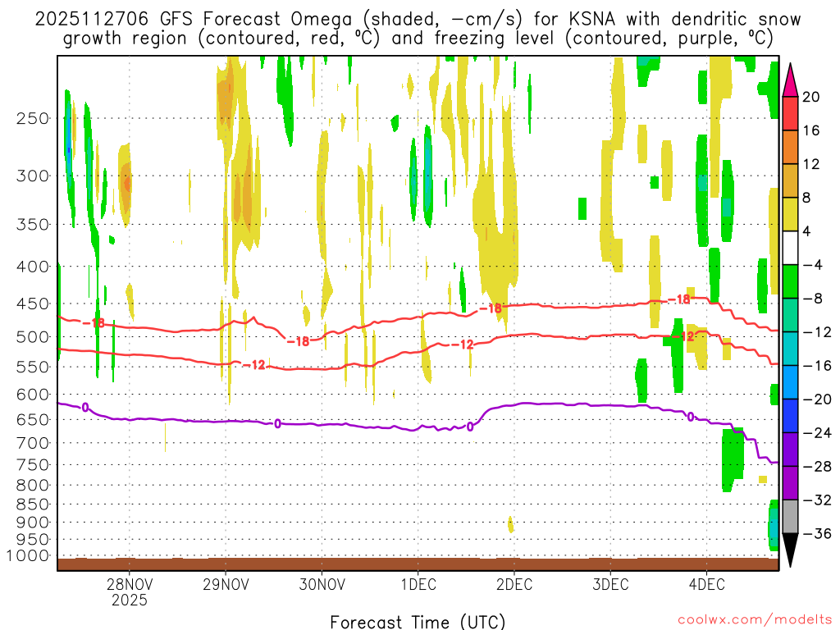Pick the gray swatch in the colorbar
The image size is (840, 630).
[x=791, y=516]
